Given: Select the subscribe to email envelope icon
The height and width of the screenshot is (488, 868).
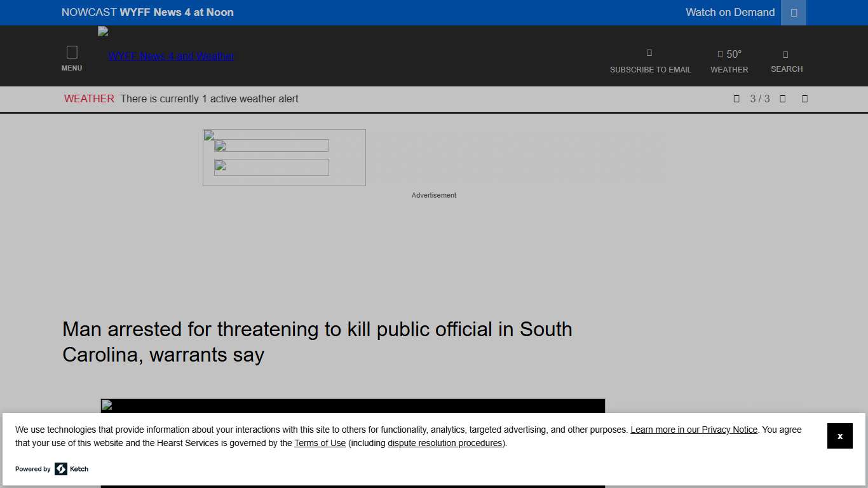Looking at the screenshot, I should [x=649, y=54].
